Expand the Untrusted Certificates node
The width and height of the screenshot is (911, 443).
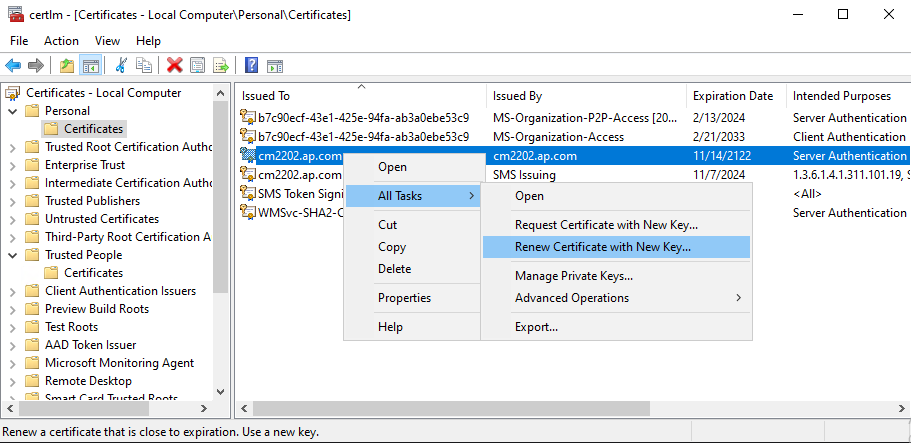pos(13,219)
